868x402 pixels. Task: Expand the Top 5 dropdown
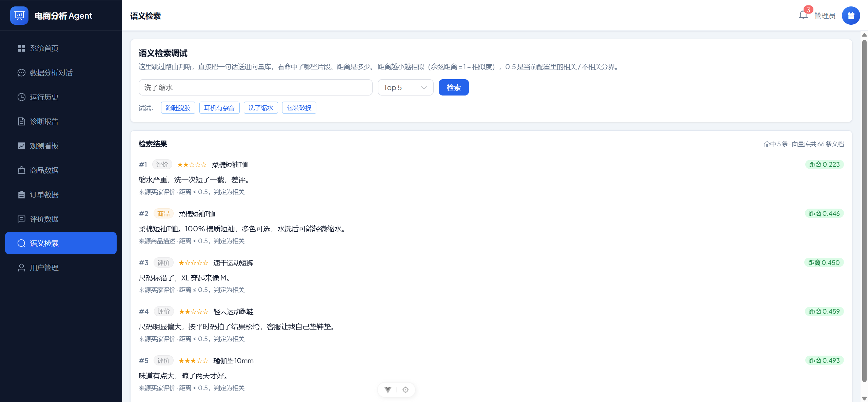click(x=406, y=87)
